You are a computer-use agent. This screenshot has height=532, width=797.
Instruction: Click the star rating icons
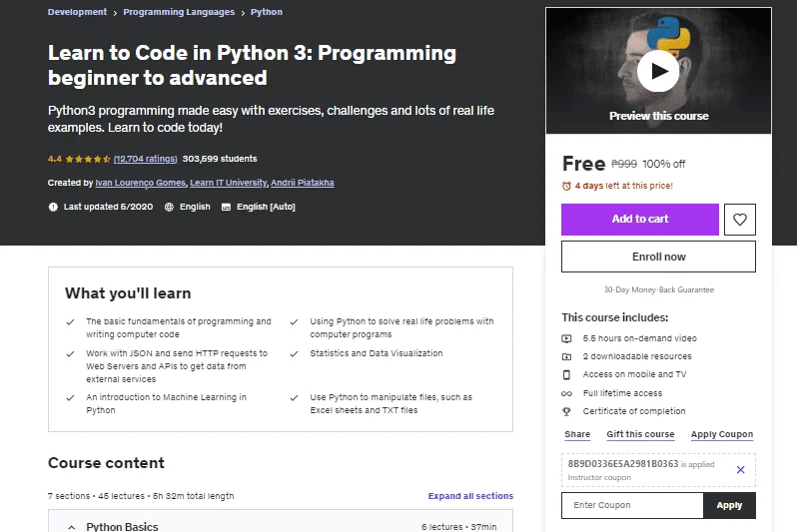tap(88, 159)
